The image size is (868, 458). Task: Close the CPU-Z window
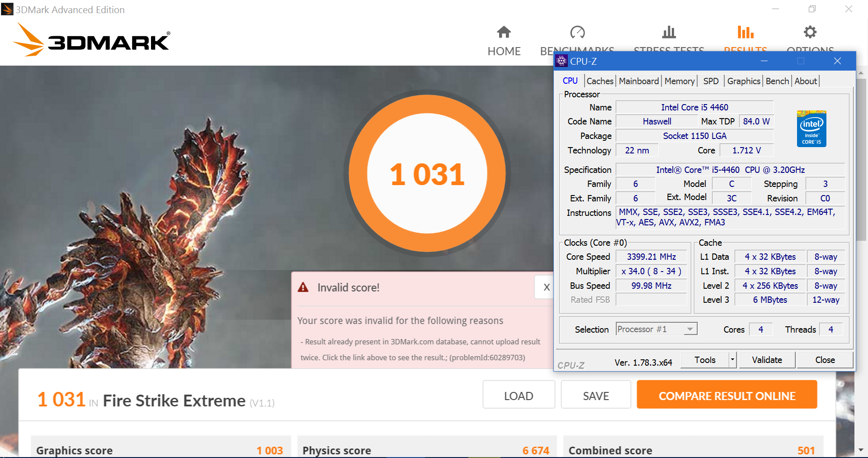837,61
